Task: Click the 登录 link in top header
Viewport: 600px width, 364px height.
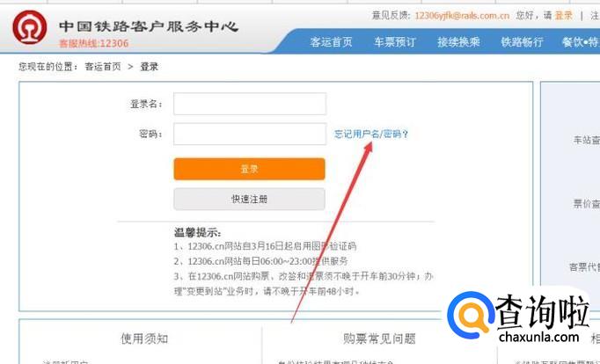Action: point(564,16)
